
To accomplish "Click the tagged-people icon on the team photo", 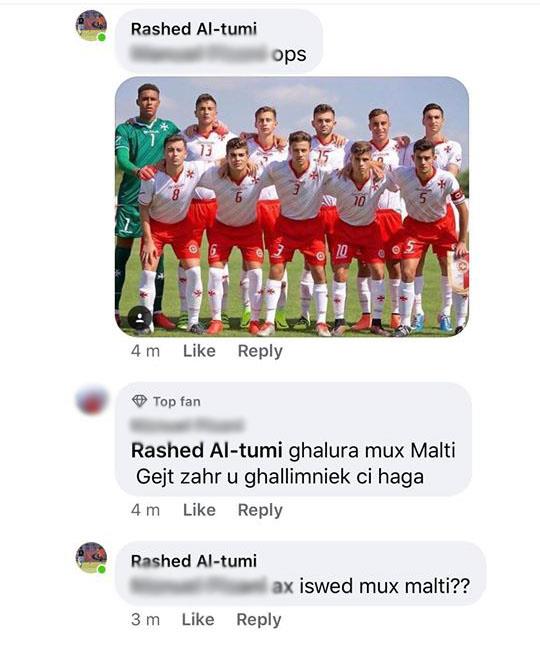I will point(140,318).
